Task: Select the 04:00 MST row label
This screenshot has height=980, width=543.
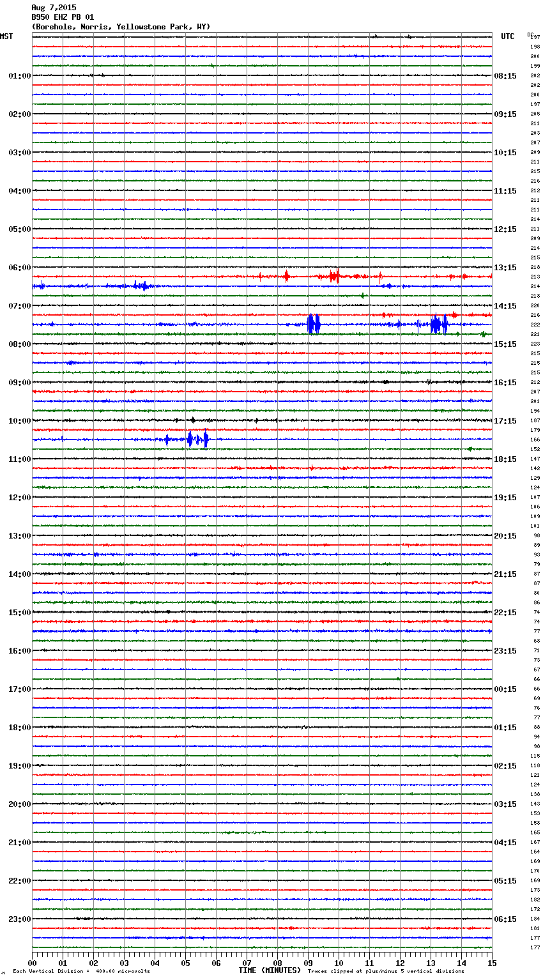Action: (20, 191)
